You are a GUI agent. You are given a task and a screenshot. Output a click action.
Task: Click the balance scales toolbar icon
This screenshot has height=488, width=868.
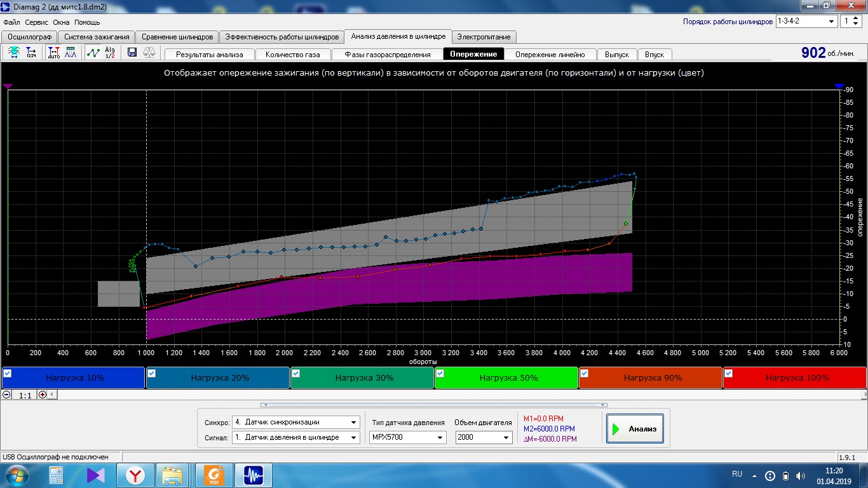pos(149,53)
